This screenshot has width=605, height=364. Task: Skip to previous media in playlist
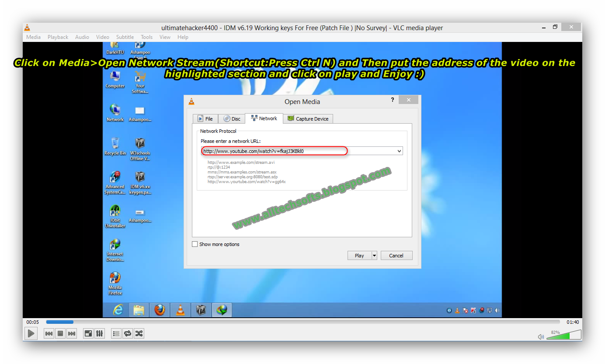pos(49,333)
